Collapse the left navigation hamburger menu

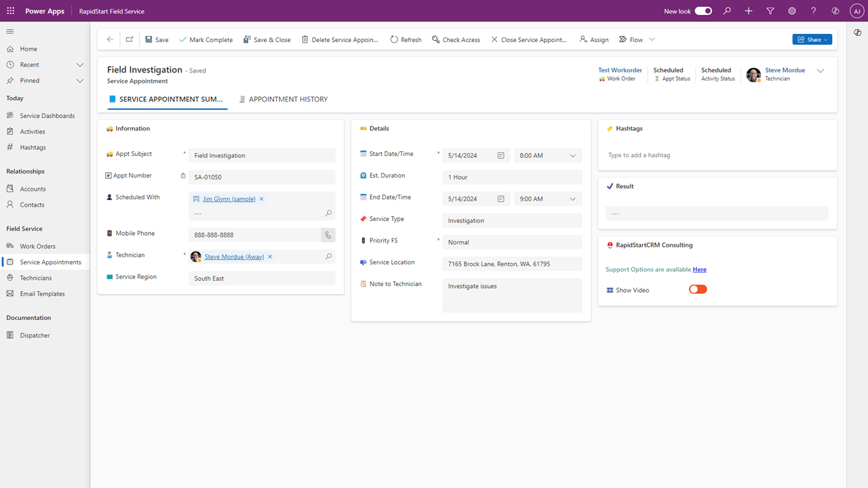pyautogui.click(x=10, y=31)
